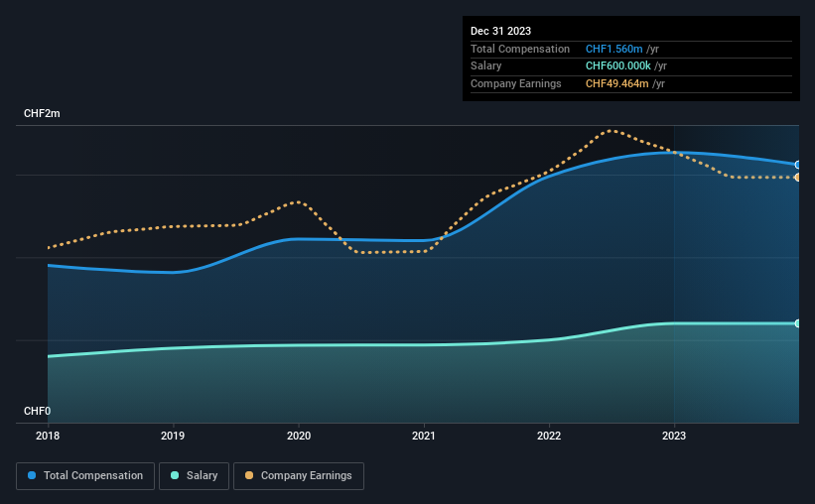Click the Dec 31 2023 tooltip heading

point(500,31)
